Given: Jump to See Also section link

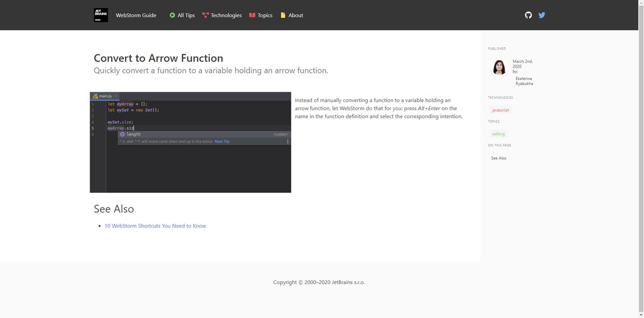Looking at the screenshot, I should click(499, 158).
